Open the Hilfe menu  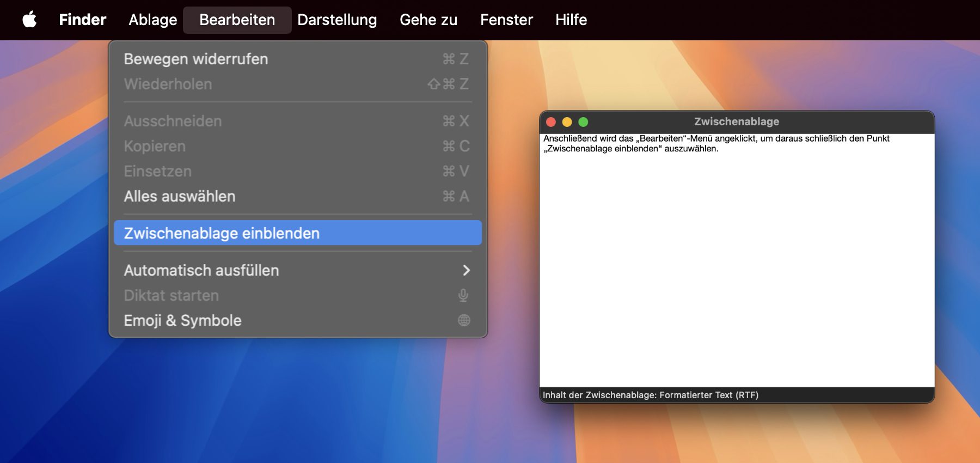[571, 20]
